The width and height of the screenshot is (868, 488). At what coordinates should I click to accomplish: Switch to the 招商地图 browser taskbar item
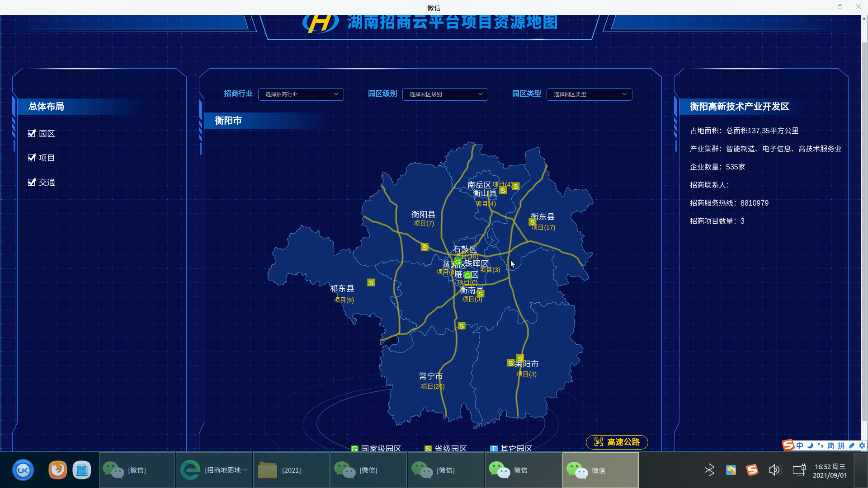coord(214,470)
